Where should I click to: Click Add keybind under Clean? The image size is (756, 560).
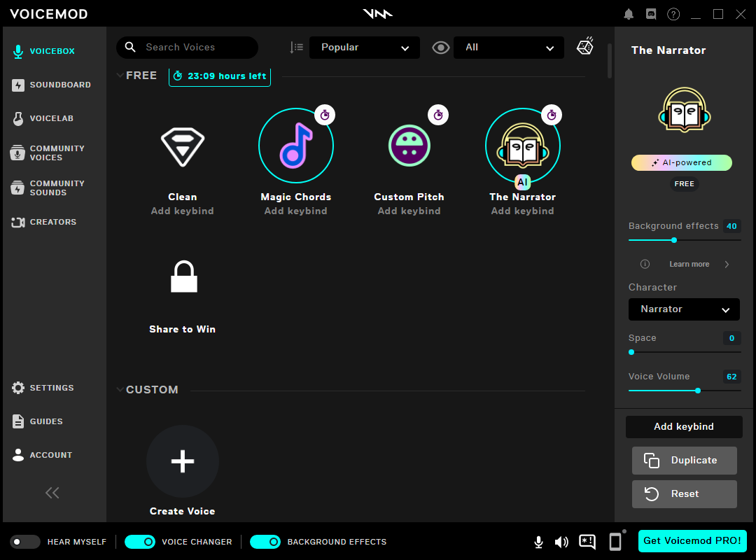pos(182,211)
